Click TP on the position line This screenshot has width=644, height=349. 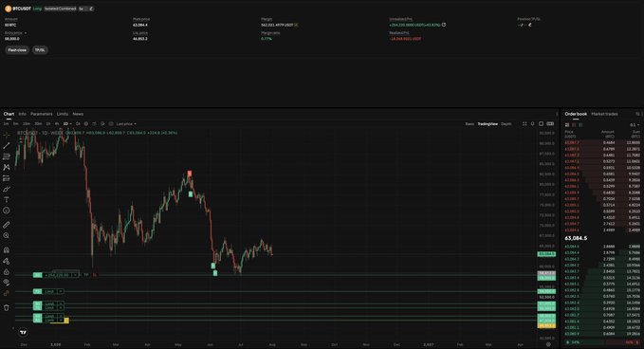point(86,275)
